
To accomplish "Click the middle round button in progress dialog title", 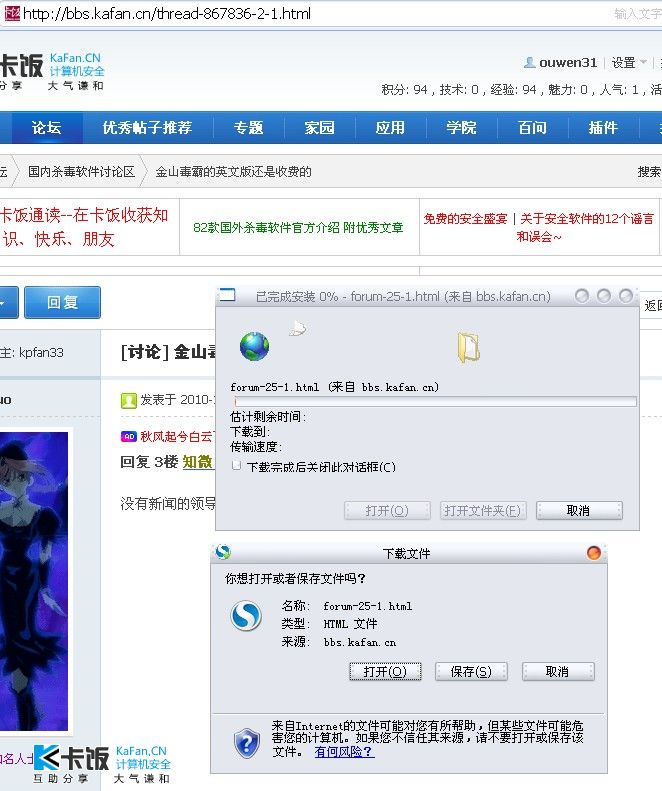I will 603,296.
